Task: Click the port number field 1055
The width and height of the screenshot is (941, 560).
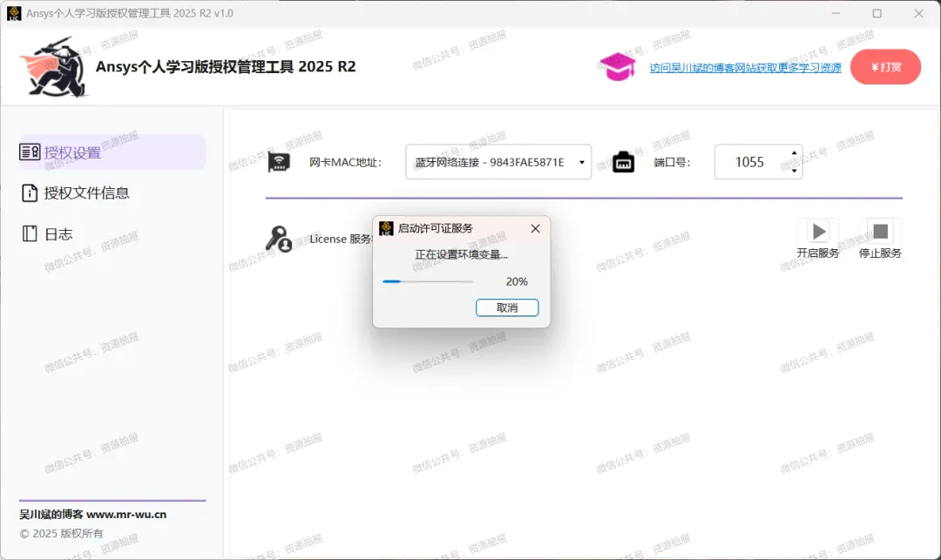Action: 750,162
